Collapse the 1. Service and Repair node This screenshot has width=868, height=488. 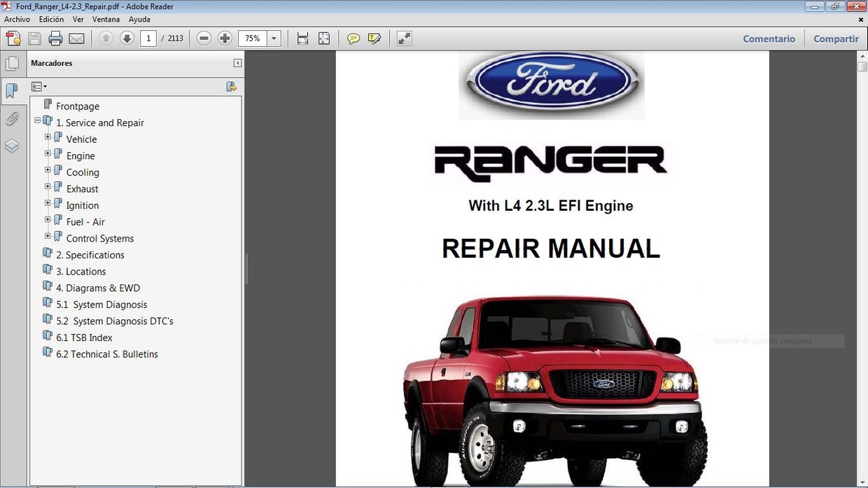(x=38, y=120)
